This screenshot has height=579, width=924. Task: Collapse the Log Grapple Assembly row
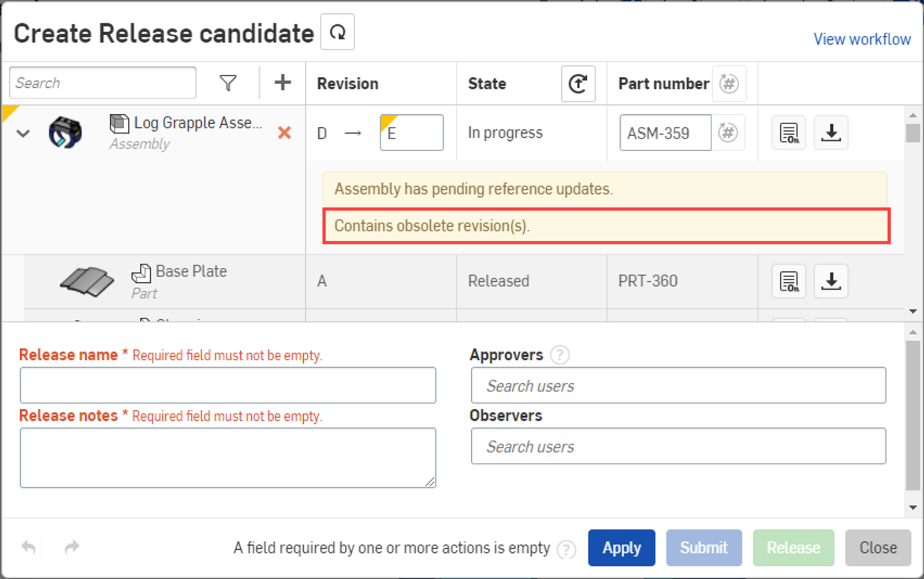[23, 133]
